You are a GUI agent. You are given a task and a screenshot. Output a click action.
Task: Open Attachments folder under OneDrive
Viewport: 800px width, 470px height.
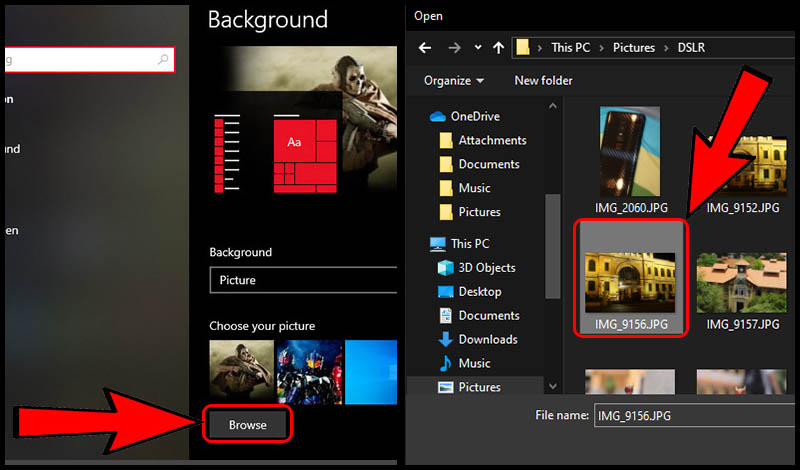492,140
